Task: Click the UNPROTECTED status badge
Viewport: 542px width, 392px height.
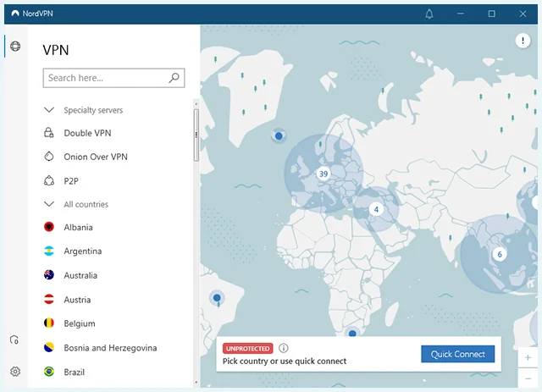Action: point(248,349)
